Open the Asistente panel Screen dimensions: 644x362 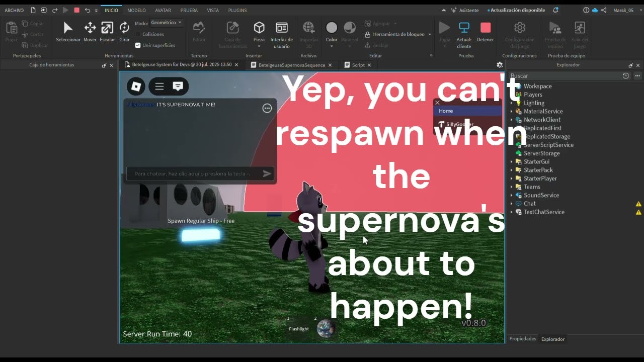tap(464, 10)
